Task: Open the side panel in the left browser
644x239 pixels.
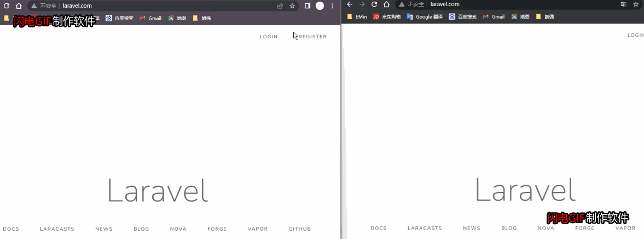Action: [x=307, y=6]
